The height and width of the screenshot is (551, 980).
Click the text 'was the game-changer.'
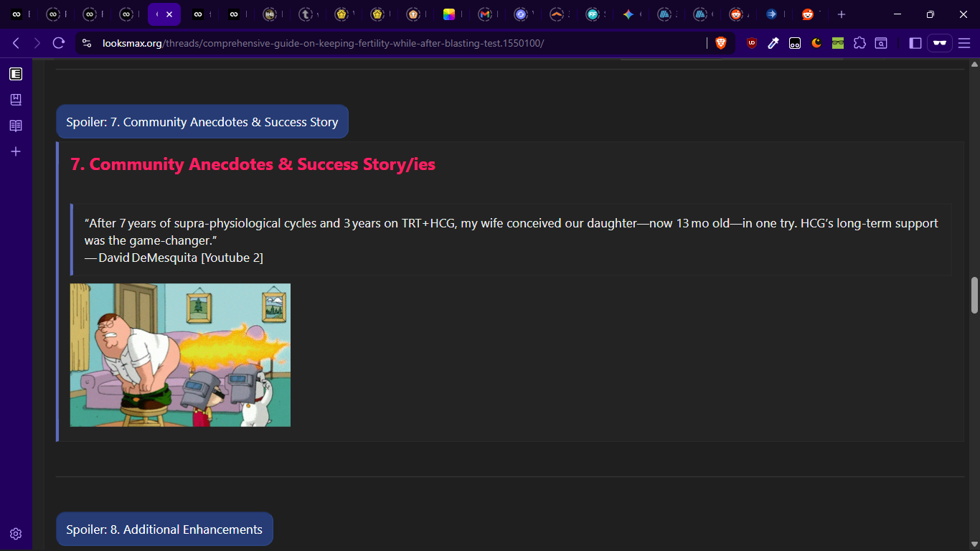151,240
